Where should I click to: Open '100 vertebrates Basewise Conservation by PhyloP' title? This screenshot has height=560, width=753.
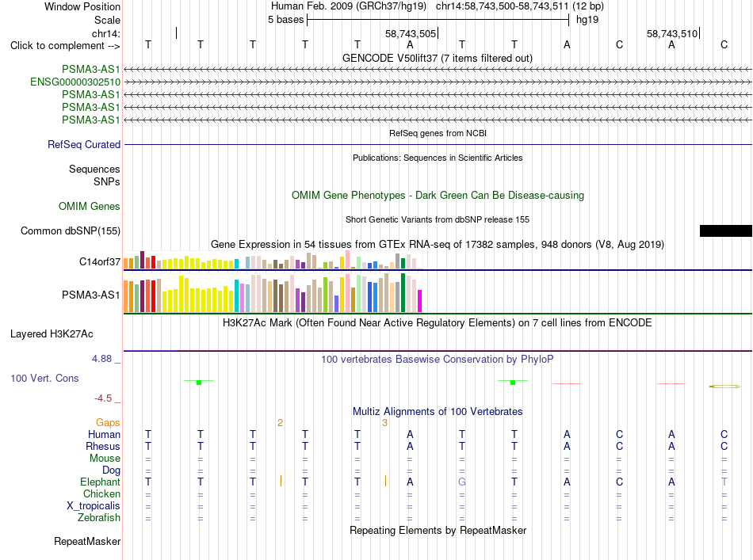438,359
